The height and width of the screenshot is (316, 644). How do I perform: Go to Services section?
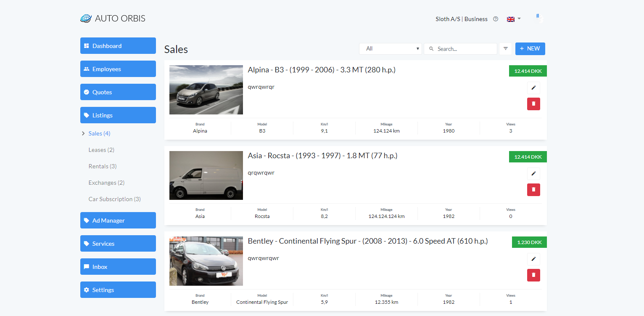[118, 244]
